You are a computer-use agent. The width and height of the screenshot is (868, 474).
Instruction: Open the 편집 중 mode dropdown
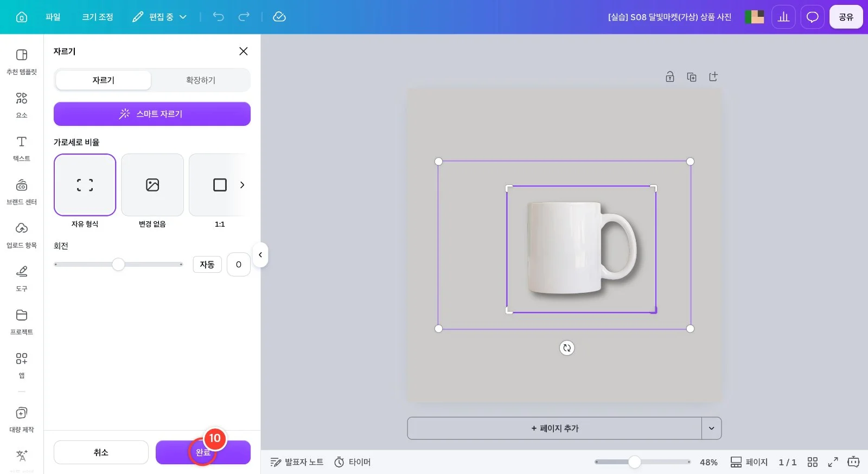point(160,17)
